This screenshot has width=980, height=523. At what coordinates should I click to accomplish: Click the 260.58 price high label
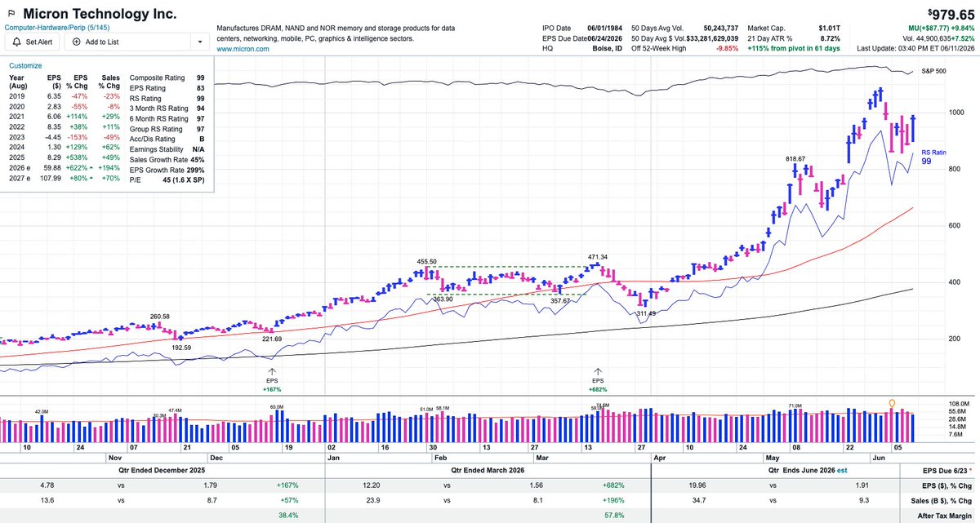pos(159,317)
